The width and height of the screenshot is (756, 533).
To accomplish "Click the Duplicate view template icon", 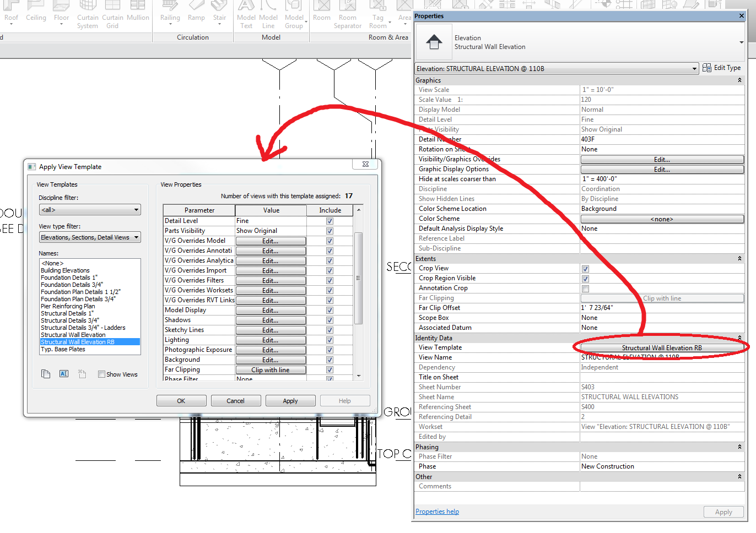I will pos(46,374).
